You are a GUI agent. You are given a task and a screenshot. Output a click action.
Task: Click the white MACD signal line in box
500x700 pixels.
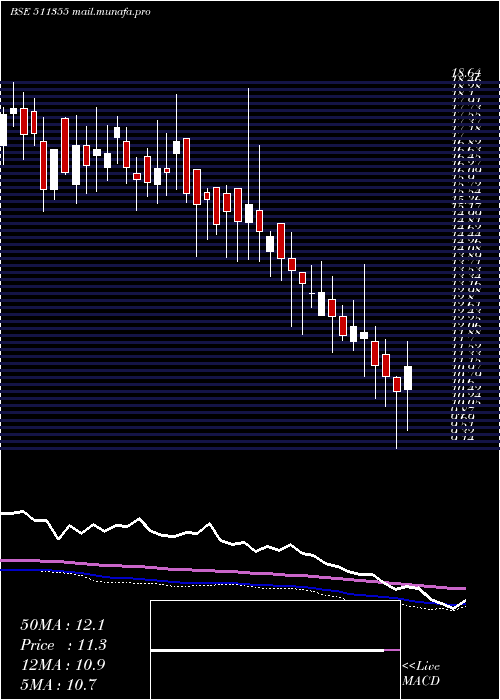pyautogui.click(x=267, y=650)
